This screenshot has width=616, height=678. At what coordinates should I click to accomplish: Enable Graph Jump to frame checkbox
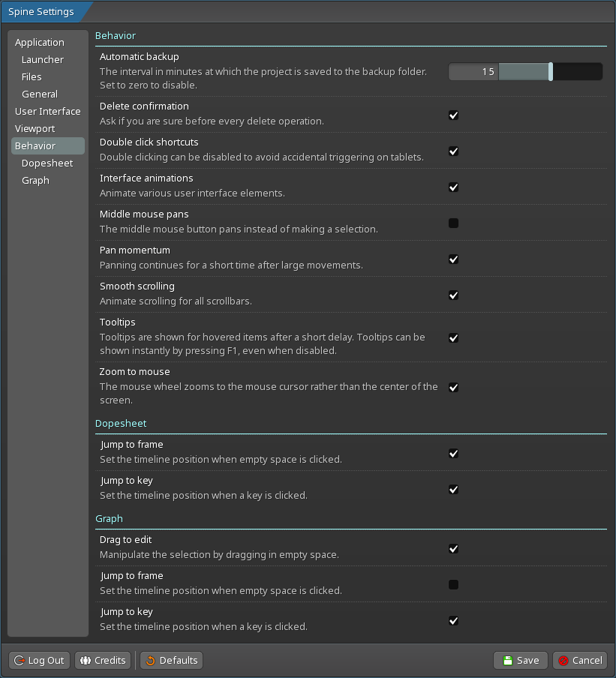coord(453,585)
